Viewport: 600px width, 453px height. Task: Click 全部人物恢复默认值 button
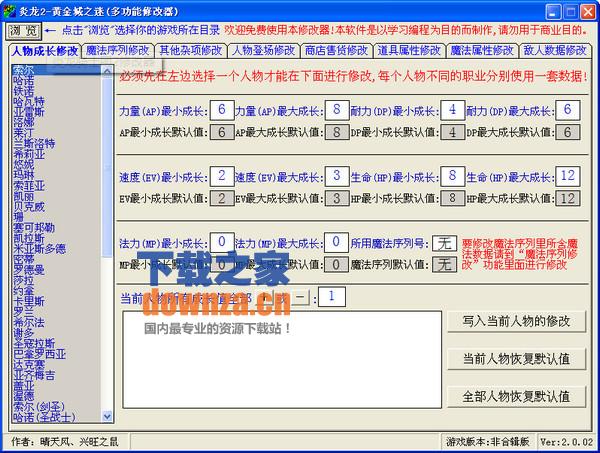517,397
